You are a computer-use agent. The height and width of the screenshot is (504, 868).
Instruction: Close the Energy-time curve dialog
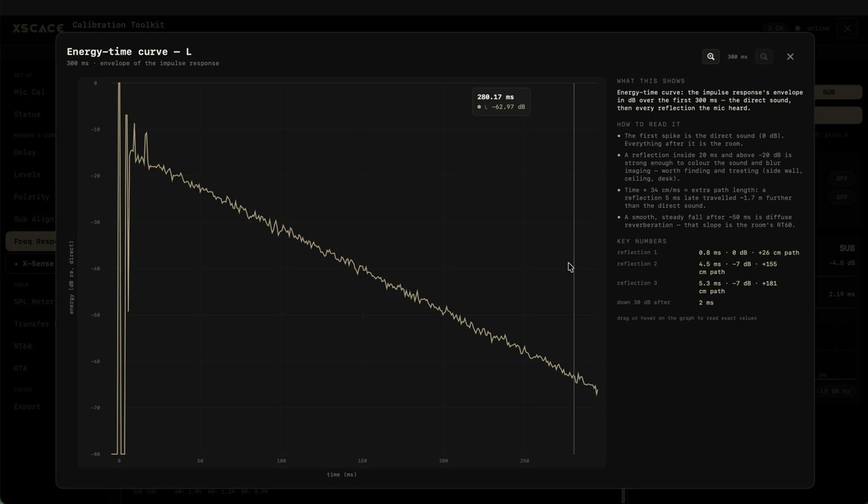(790, 56)
